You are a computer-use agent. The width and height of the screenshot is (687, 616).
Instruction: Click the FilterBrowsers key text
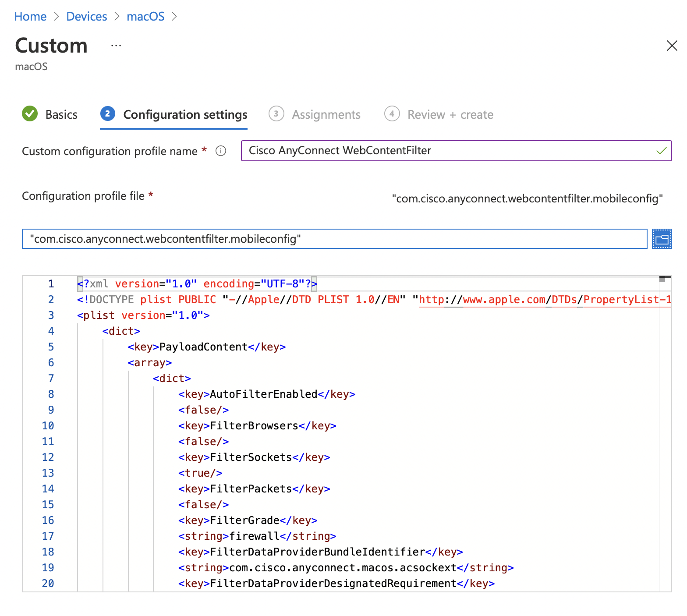pos(254,426)
